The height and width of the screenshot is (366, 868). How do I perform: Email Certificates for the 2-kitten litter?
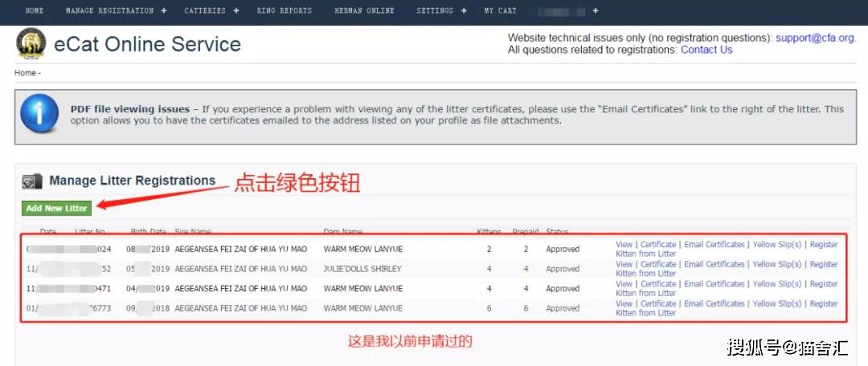tap(714, 244)
